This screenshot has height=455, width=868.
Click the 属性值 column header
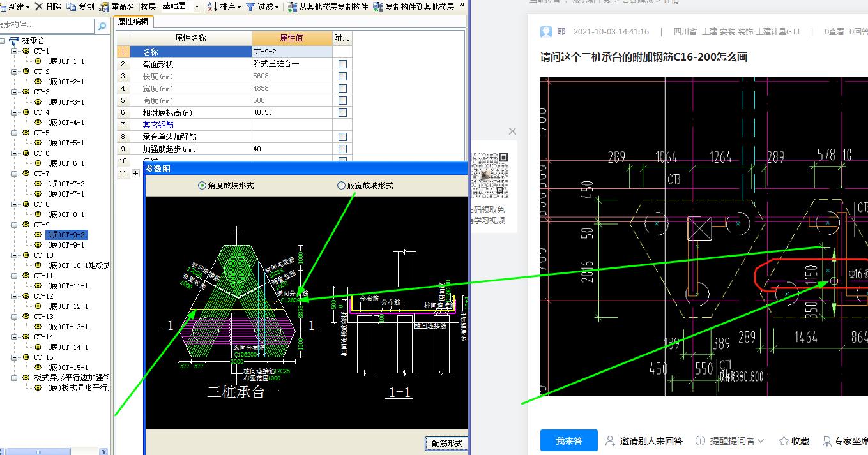[x=292, y=38]
